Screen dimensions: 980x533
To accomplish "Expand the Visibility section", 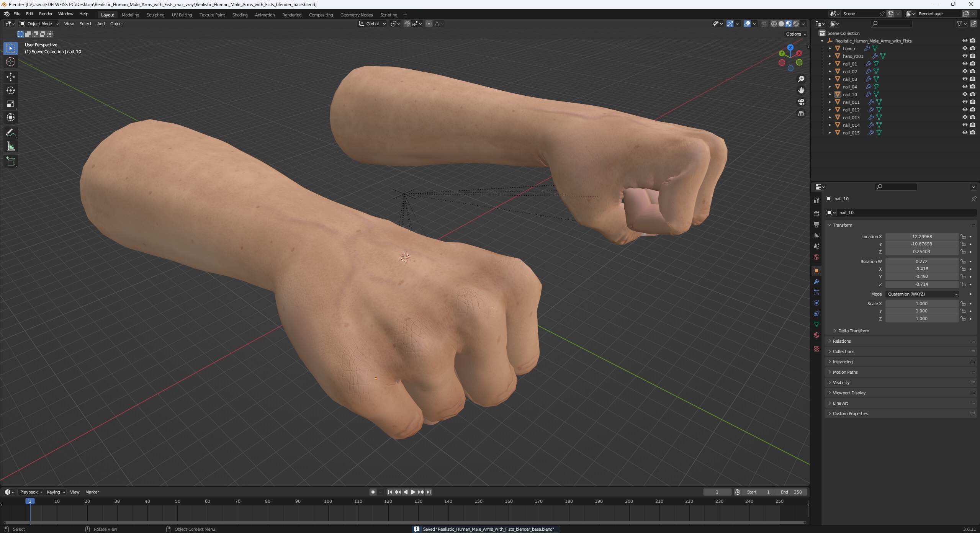I will click(x=841, y=382).
